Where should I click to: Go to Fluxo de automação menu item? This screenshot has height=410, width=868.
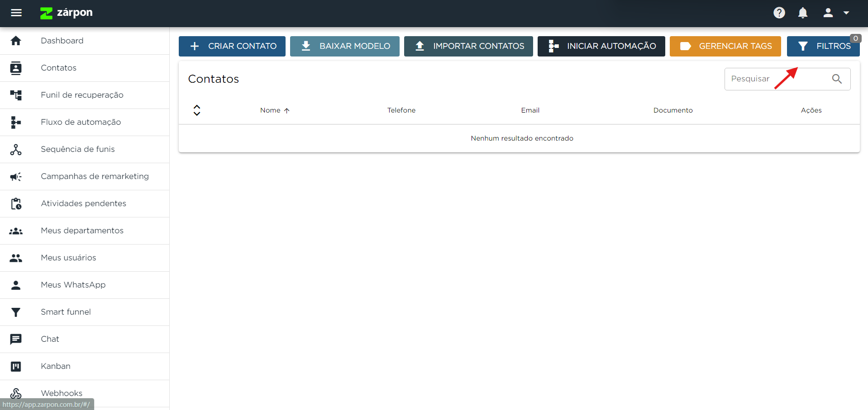(81, 122)
